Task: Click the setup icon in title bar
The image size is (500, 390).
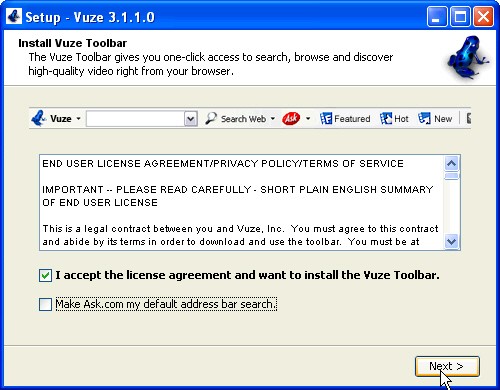Action: coord(14,16)
